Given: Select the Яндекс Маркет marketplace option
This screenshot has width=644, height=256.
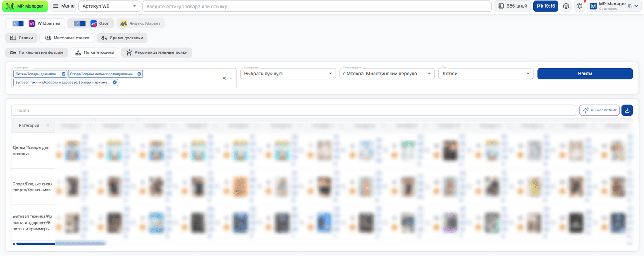Looking at the screenshot, I should pyautogui.click(x=140, y=23).
